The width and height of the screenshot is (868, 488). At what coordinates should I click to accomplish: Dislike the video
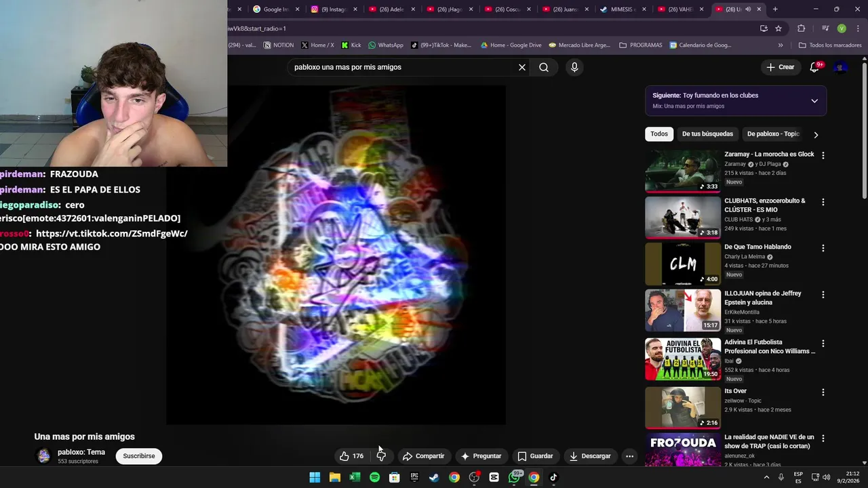pos(381,456)
